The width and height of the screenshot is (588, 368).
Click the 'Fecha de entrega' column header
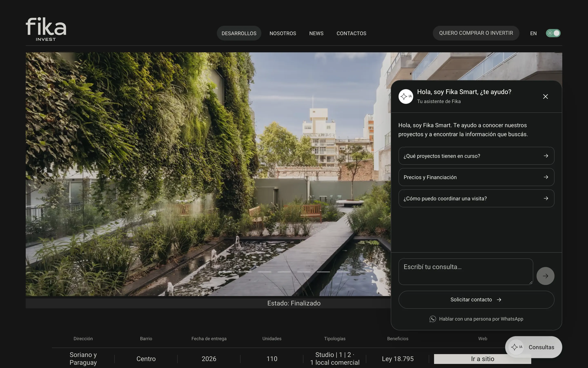(209, 339)
